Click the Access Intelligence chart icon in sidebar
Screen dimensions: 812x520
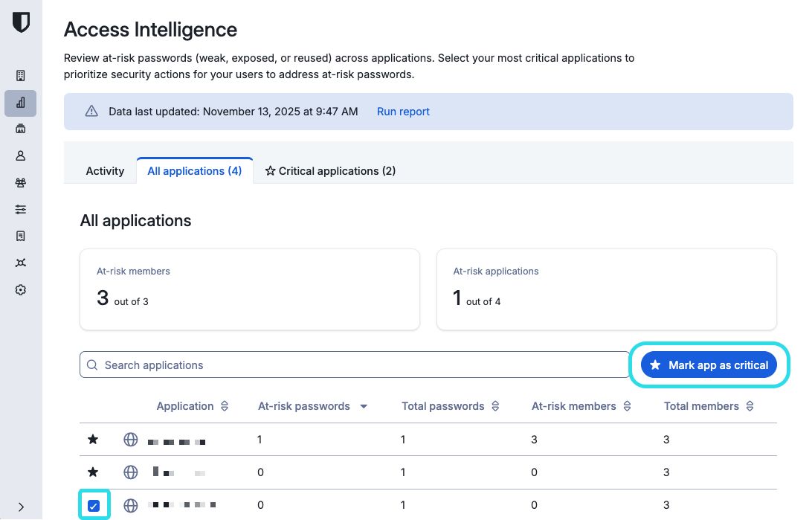coord(21,103)
